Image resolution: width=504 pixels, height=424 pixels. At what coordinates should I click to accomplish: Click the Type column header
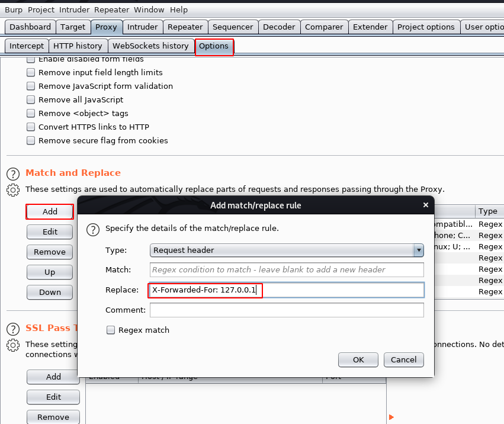pyautogui.click(x=489, y=211)
